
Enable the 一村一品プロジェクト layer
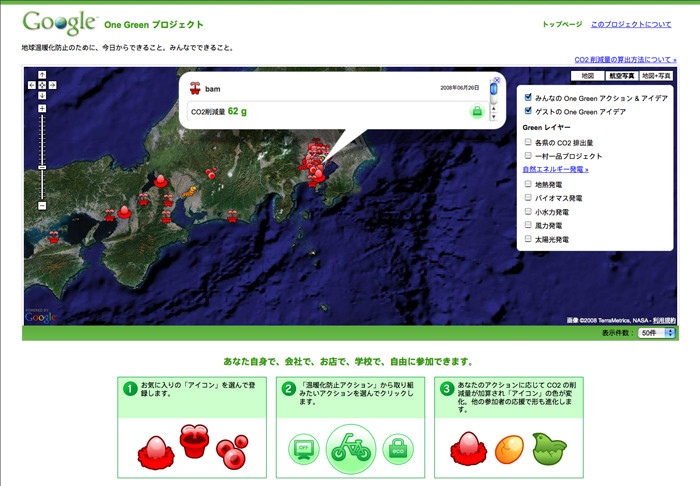point(528,155)
